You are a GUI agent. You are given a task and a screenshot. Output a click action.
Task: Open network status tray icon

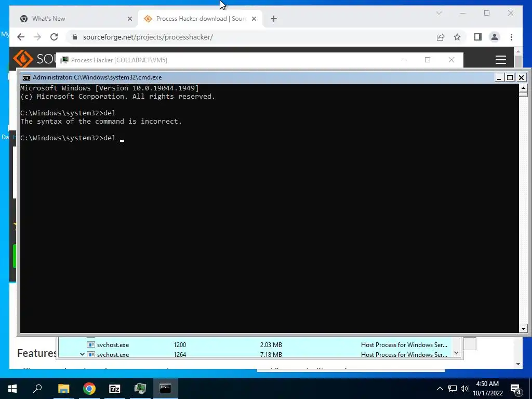point(453,389)
